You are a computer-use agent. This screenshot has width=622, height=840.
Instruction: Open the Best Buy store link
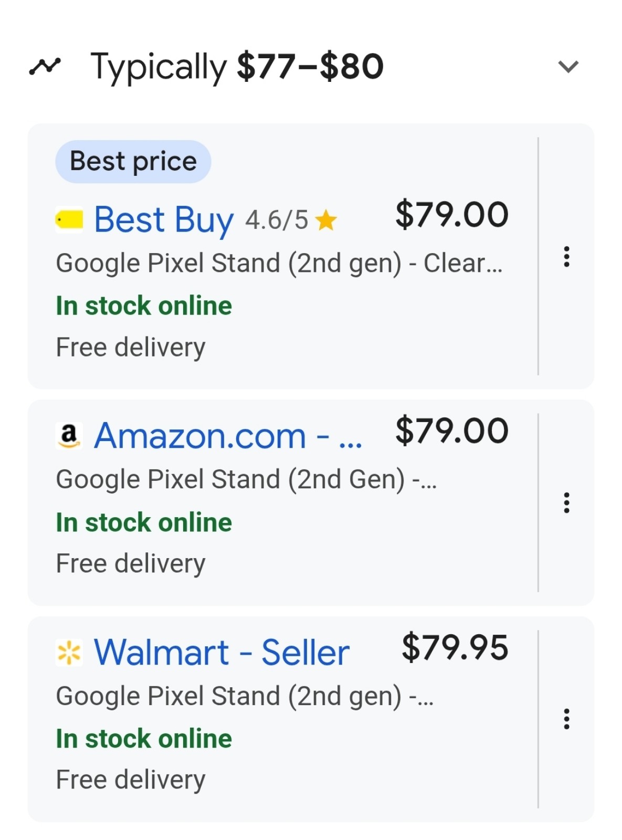coord(164,219)
